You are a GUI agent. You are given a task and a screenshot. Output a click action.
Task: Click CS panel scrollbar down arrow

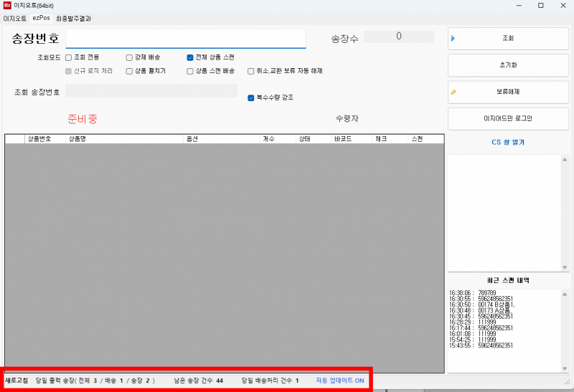[565, 267]
